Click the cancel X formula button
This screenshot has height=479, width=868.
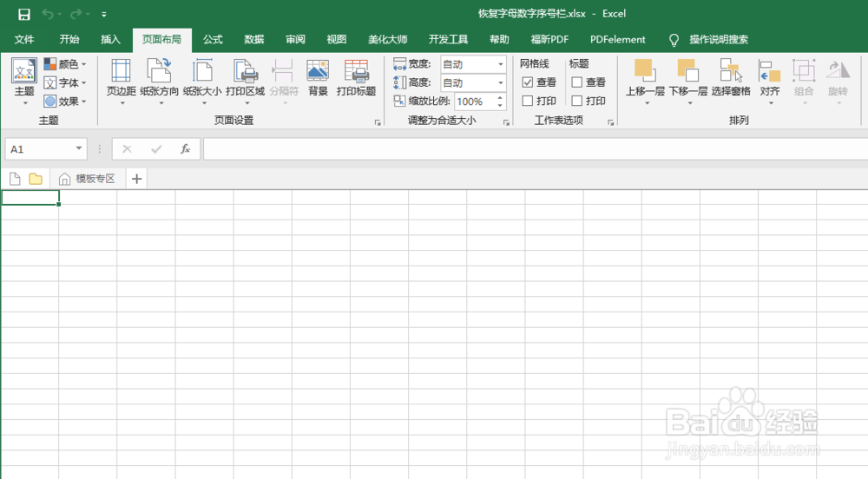tap(127, 148)
